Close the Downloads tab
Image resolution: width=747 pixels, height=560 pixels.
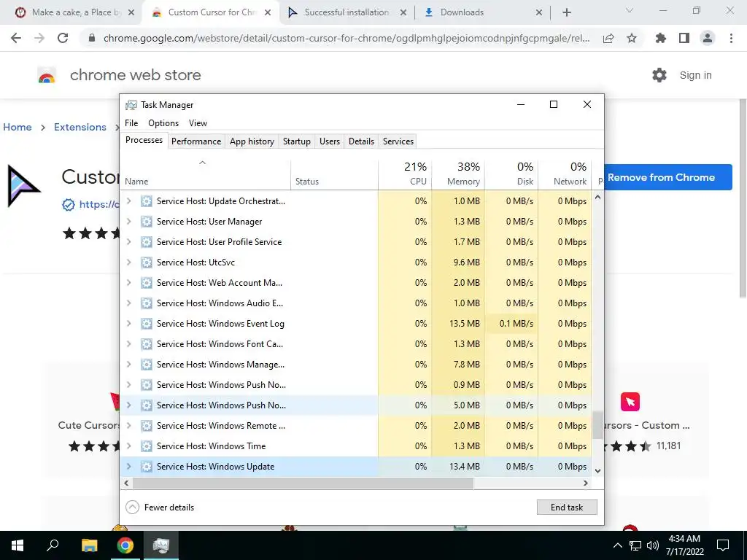539,12
